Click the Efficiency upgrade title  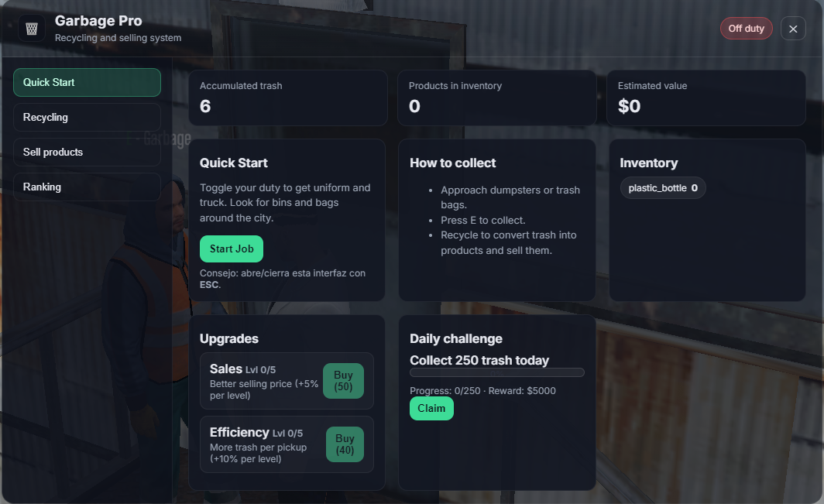point(239,433)
